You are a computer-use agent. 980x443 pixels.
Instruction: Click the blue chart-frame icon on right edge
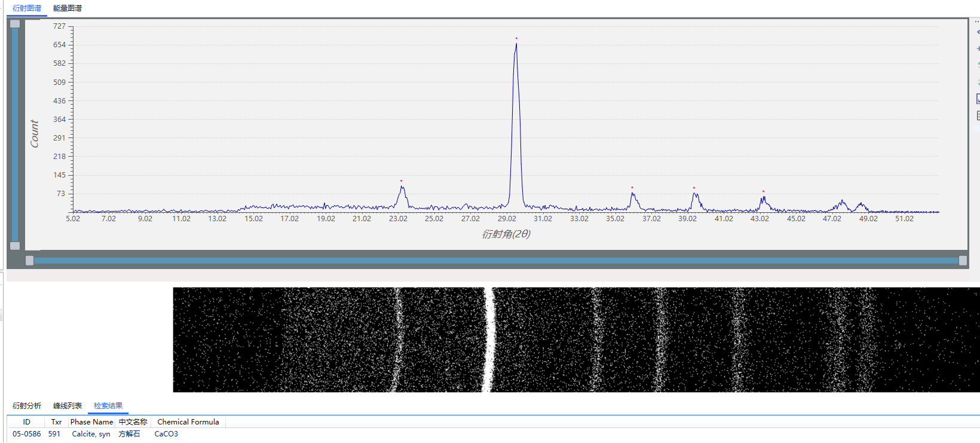point(978,99)
